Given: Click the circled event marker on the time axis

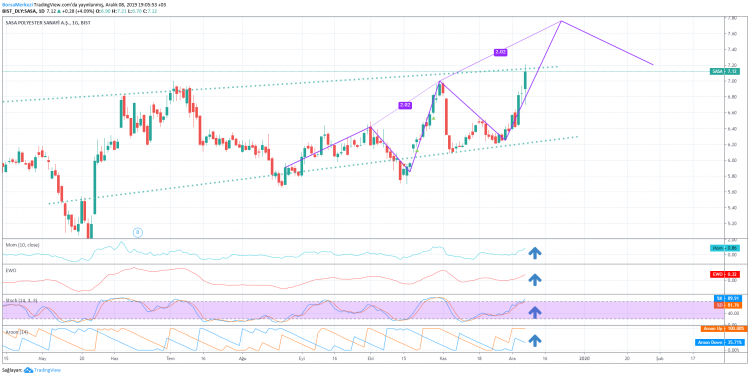Looking at the screenshot, I should (x=138, y=233).
